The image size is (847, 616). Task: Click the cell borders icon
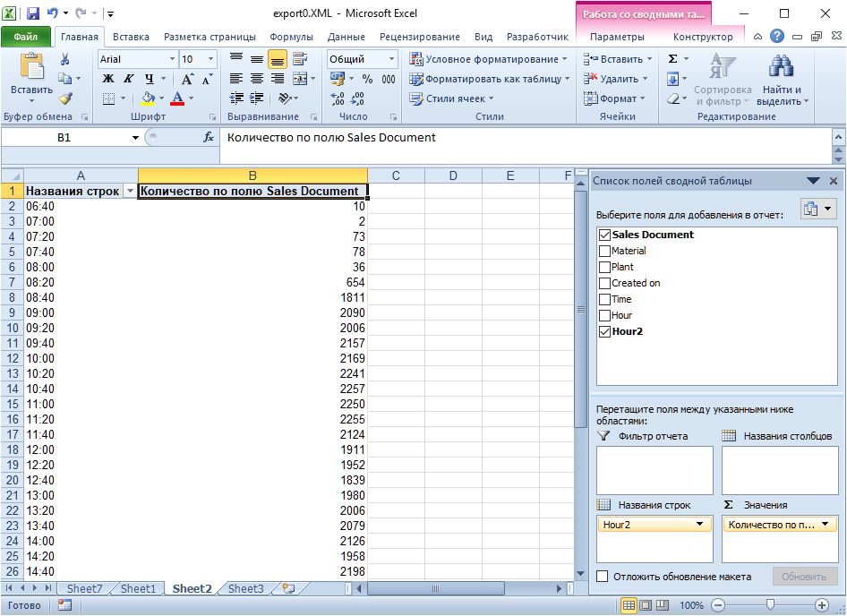pyautogui.click(x=108, y=98)
